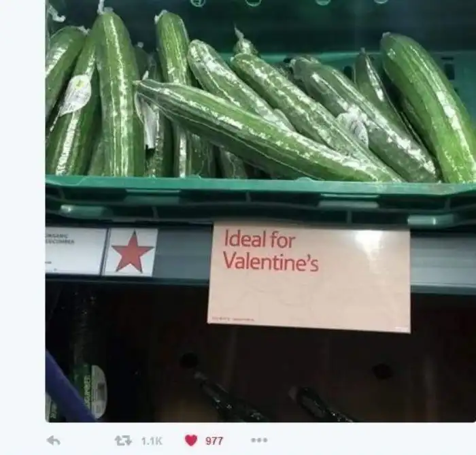Click the 'Ideal for' text on sign
Image resolution: width=476 pixels, height=455 pixels.
(x=259, y=240)
